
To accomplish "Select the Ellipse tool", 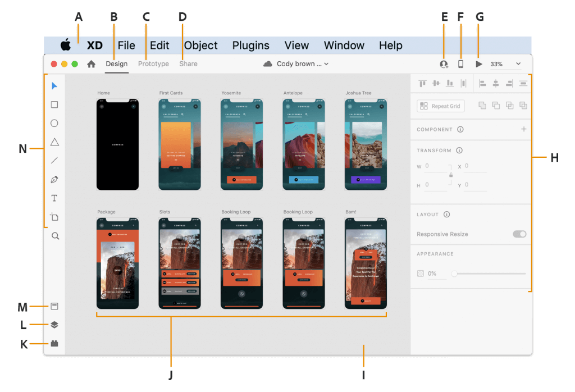I will point(54,123).
